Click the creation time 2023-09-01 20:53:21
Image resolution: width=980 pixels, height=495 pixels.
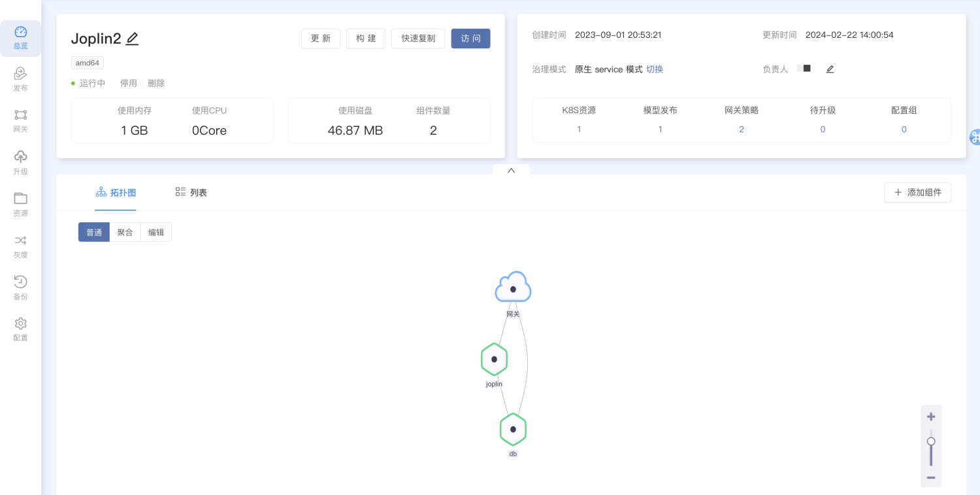[618, 35]
